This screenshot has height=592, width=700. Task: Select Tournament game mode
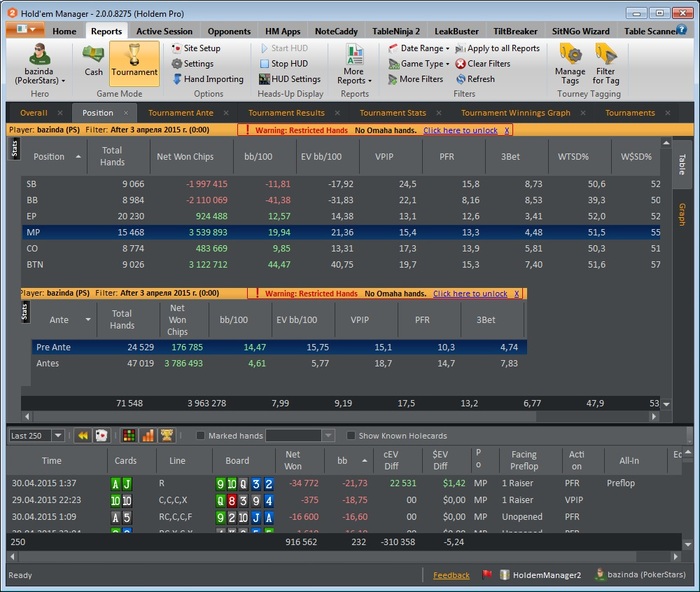(x=134, y=63)
